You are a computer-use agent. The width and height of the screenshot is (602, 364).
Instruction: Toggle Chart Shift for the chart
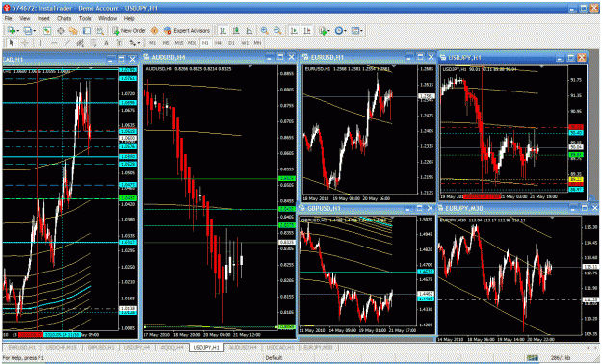[307, 31]
